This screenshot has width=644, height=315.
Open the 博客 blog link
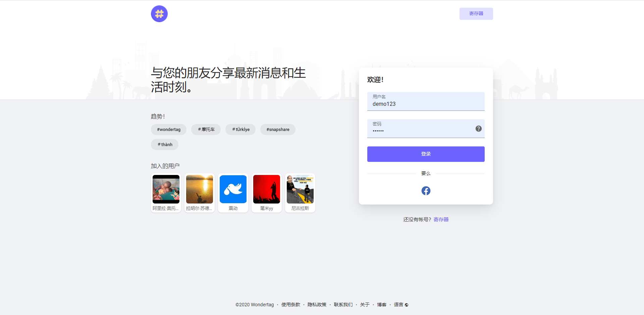[x=382, y=305]
